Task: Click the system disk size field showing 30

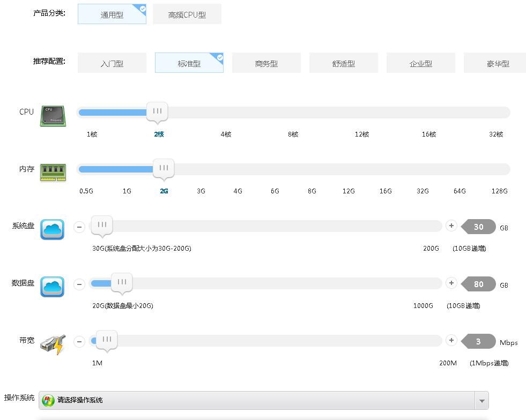Action: click(478, 227)
